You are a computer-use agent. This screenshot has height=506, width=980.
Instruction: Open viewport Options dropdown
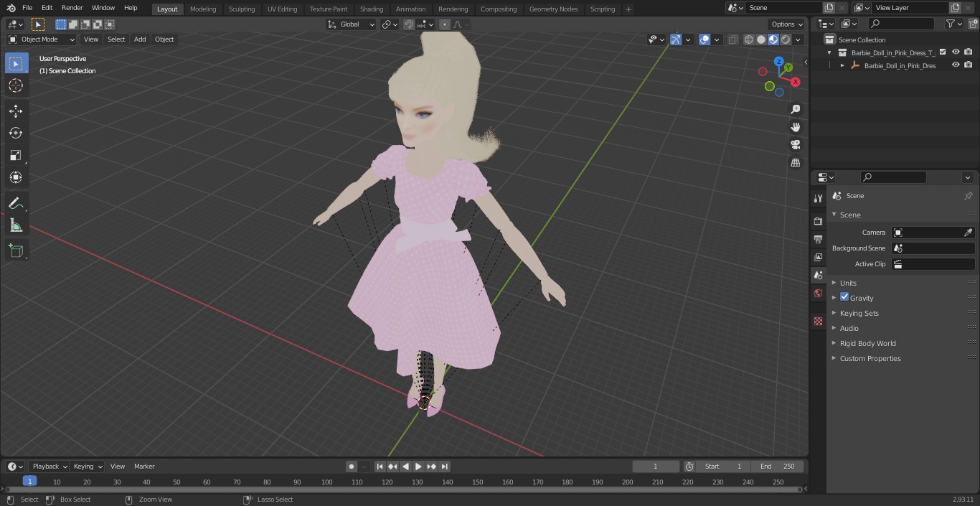(x=787, y=24)
